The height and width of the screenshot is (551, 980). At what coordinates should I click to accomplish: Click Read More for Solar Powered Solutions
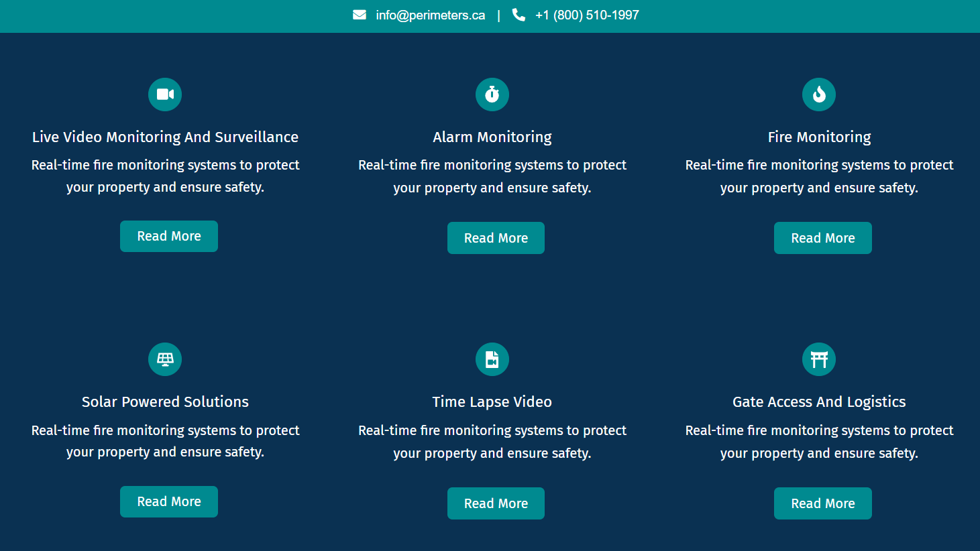168,501
